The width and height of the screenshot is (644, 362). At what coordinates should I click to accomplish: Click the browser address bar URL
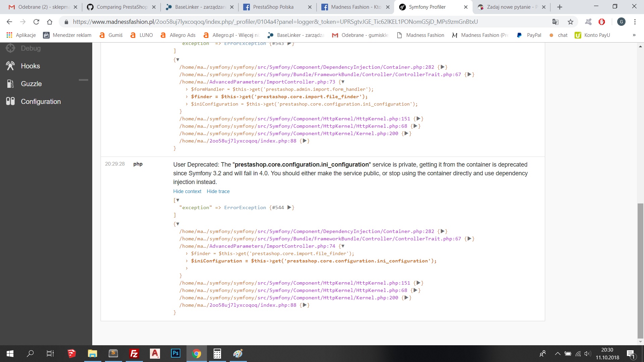pos(275,22)
